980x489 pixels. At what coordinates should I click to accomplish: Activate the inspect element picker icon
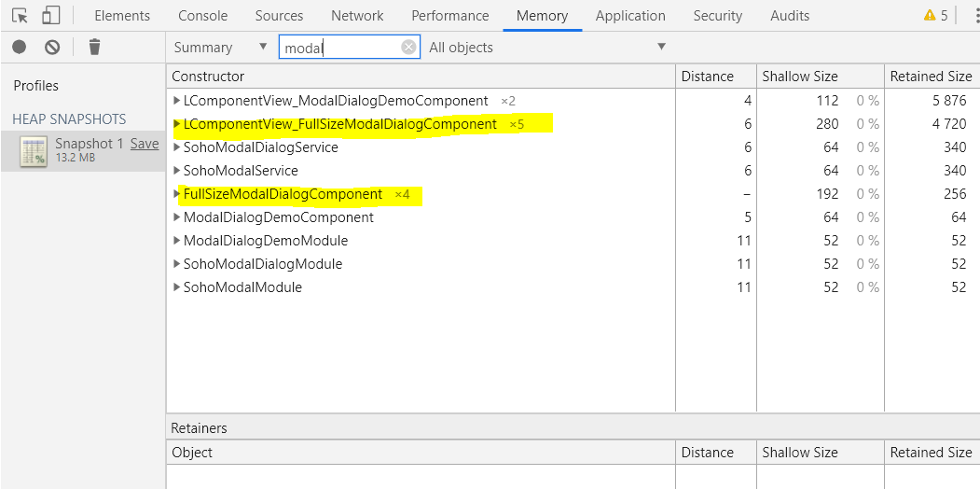20,16
